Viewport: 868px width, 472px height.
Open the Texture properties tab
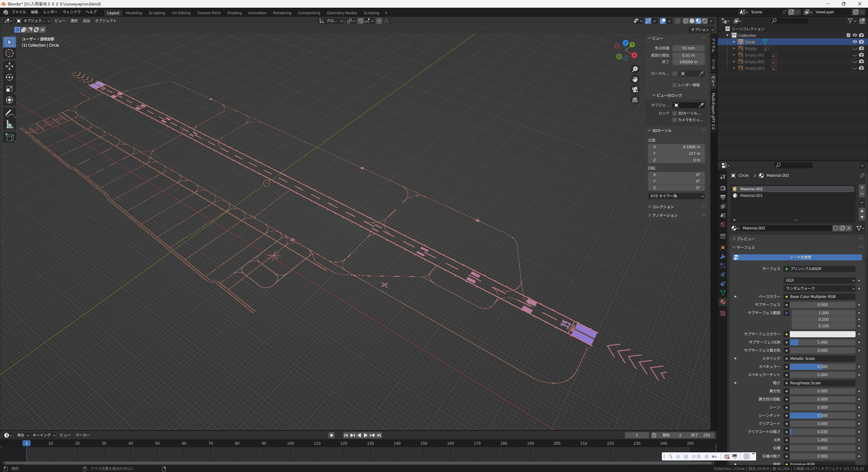(x=723, y=313)
